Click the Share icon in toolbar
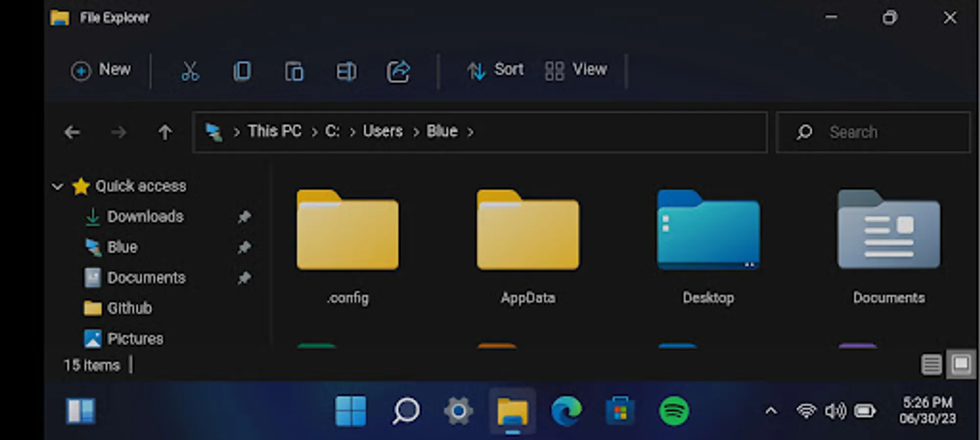This screenshot has width=980, height=440. coord(398,71)
